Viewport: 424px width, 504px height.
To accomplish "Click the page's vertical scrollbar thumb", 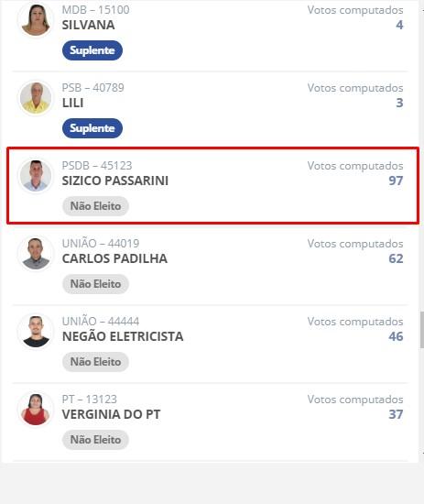I will pos(422,330).
